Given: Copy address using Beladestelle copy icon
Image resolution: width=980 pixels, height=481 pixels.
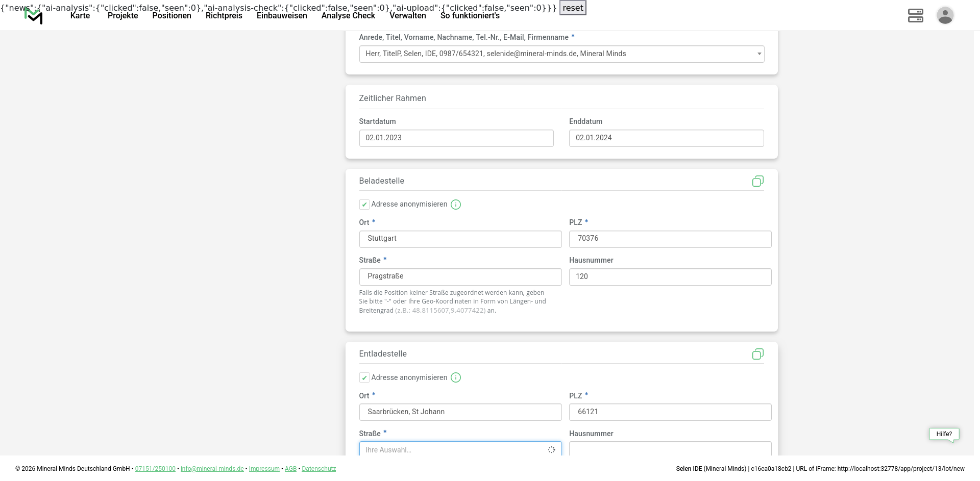Looking at the screenshot, I should pyautogui.click(x=757, y=181).
